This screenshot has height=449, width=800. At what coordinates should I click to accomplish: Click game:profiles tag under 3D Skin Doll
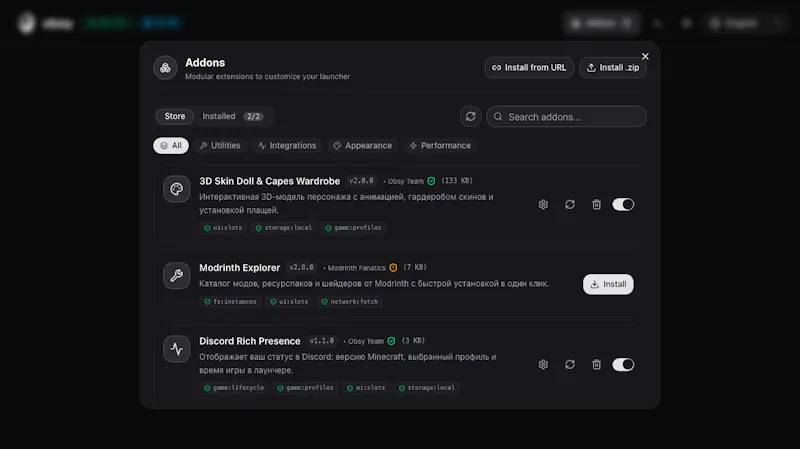click(354, 228)
